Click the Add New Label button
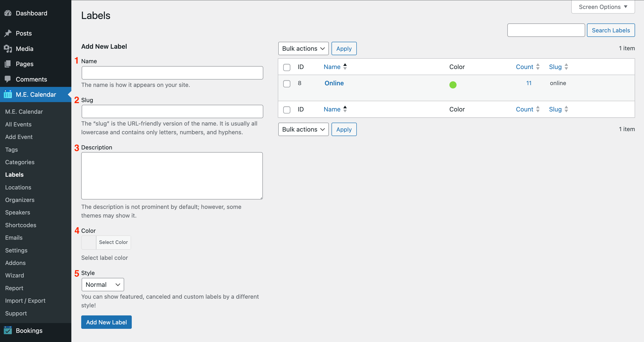Screen dimensions: 644x342 (106, 322)
